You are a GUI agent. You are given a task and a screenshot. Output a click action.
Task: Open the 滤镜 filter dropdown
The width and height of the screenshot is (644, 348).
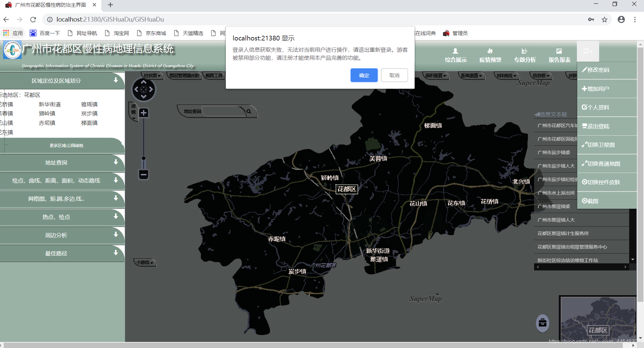[134, 111]
